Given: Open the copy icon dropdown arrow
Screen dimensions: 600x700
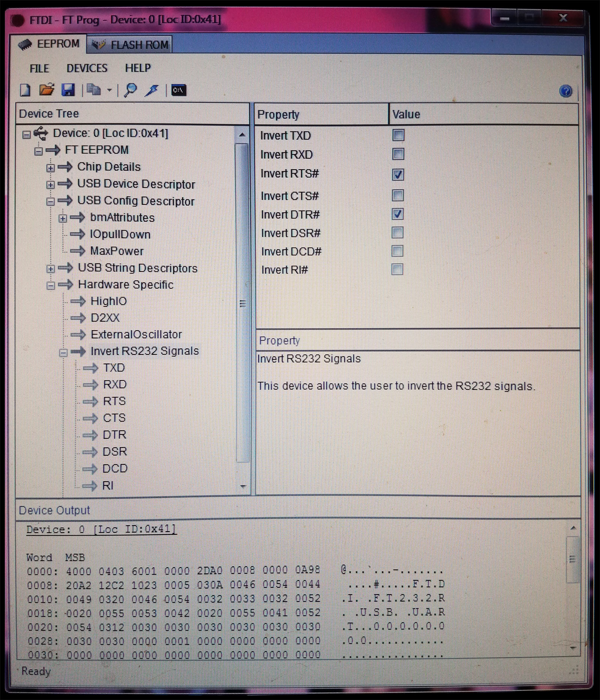Looking at the screenshot, I should [x=109, y=90].
